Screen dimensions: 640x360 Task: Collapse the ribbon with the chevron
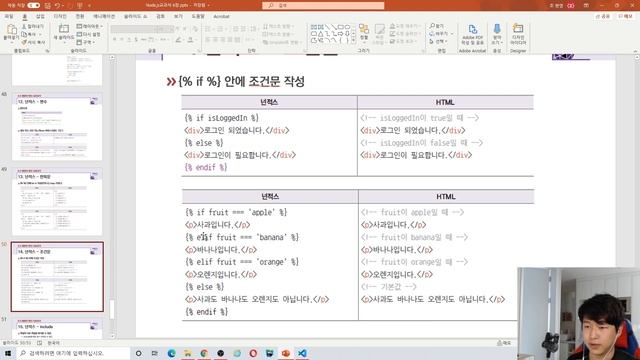[635, 51]
